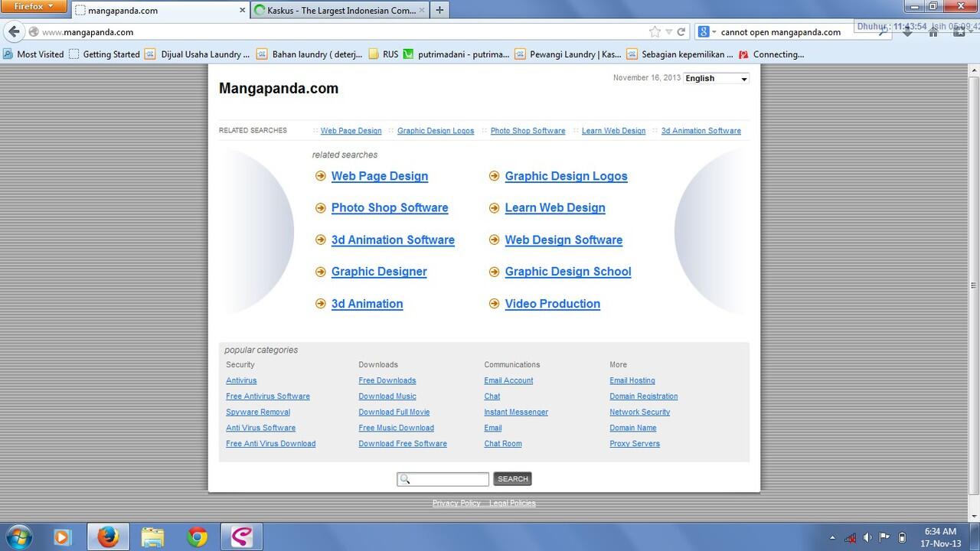This screenshot has width=980, height=551.
Task: Open the Action Center flag tray icon
Action: point(884,537)
